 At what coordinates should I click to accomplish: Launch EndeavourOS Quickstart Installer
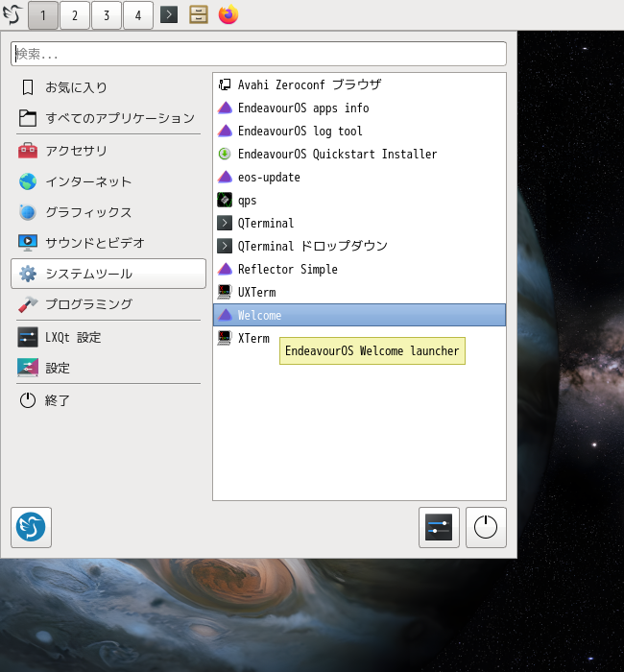[336, 155]
